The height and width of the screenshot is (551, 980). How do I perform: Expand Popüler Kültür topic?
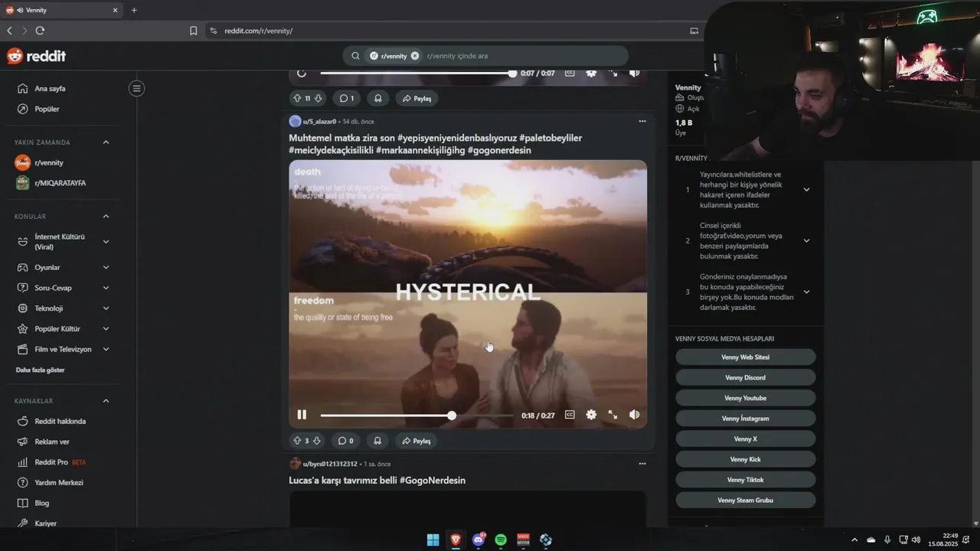(x=106, y=329)
